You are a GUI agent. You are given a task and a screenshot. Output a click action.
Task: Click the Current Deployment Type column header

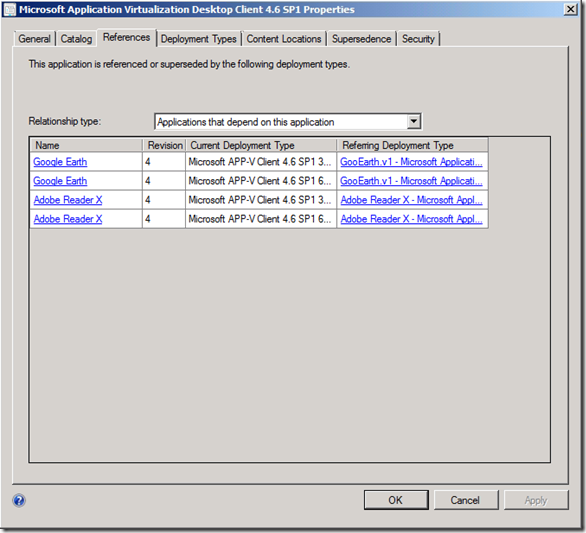pos(261,145)
